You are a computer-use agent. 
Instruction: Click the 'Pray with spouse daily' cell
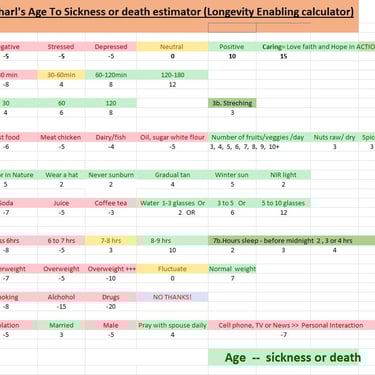coord(172,325)
